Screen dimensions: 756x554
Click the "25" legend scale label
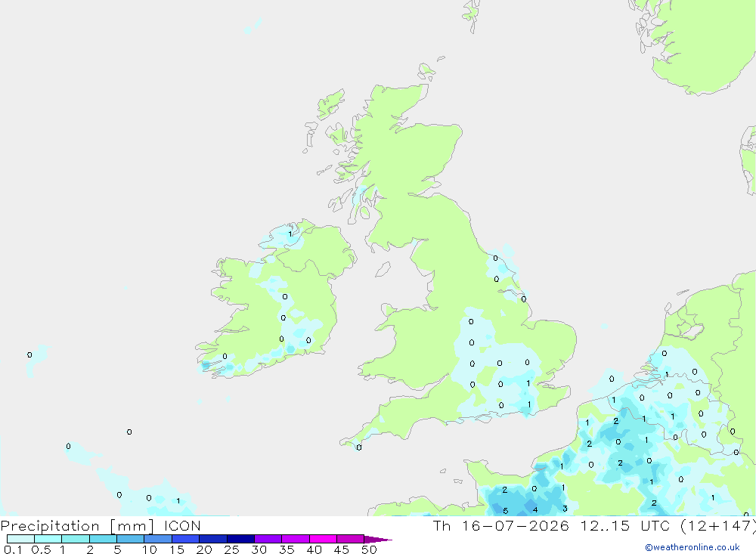click(231, 549)
